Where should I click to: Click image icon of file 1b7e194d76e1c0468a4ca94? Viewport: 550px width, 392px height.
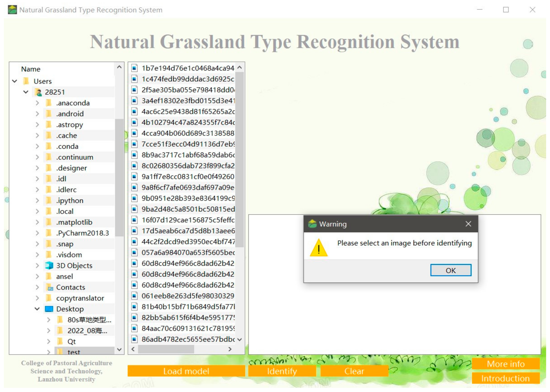[134, 68]
